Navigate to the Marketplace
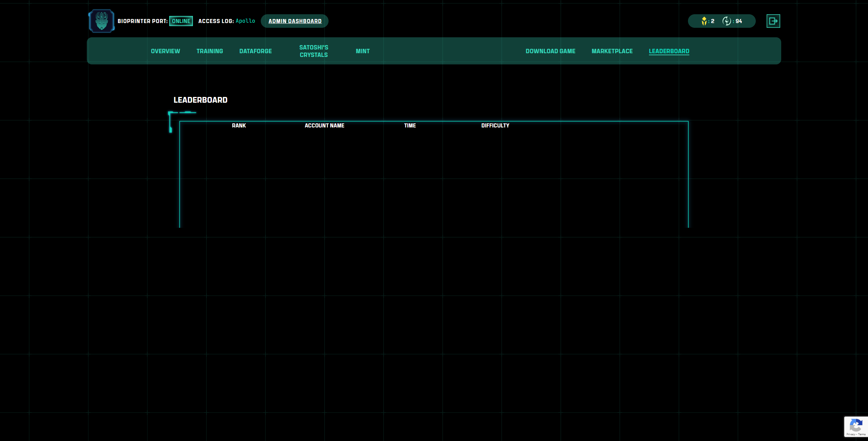Viewport: 868px width, 441px height. coord(612,51)
